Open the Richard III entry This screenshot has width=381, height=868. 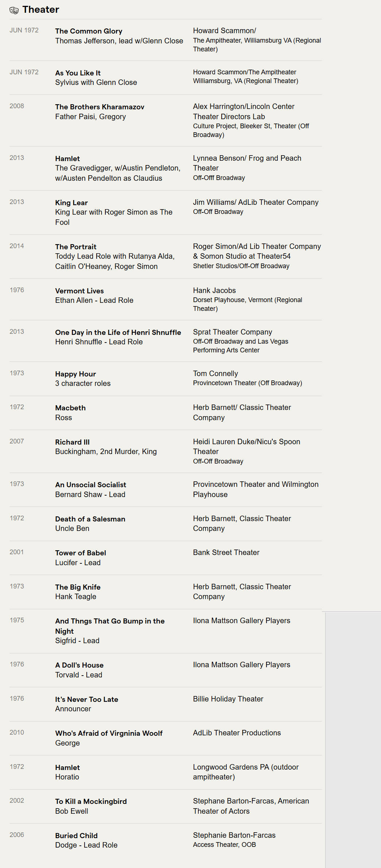[x=72, y=442]
